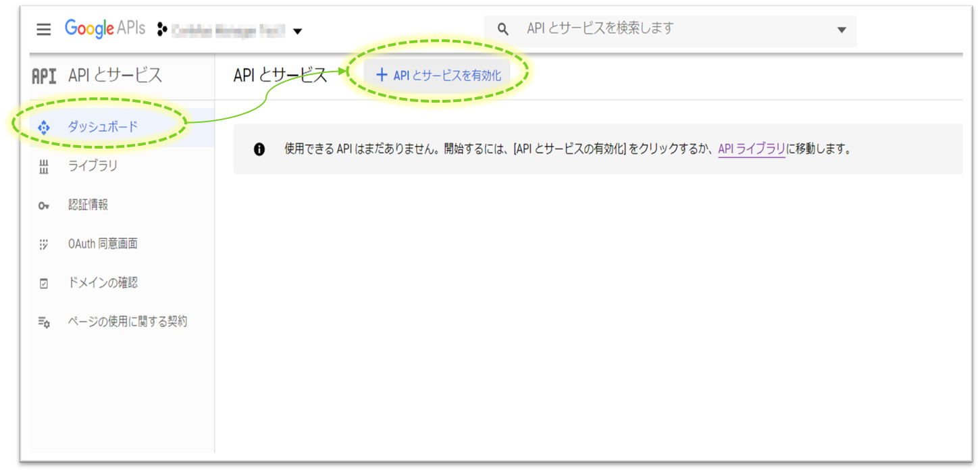Go to ライブラリ in the sidebar
The image size is (980, 472).
(x=93, y=166)
